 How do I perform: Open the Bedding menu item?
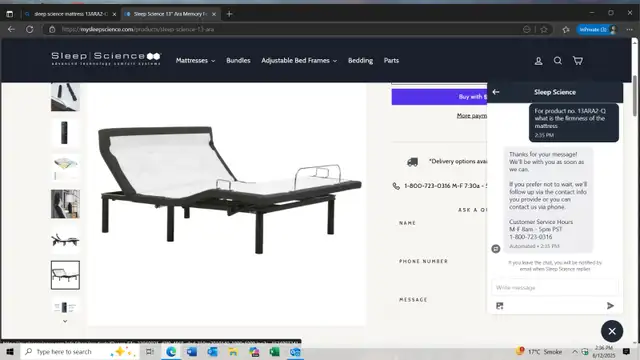[360, 60]
